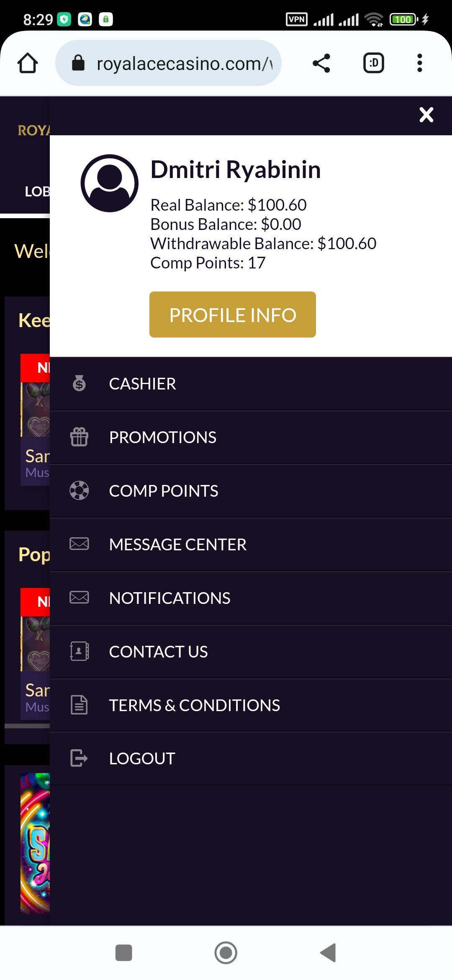Go to the browser home page
452x980 pixels.
point(28,63)
